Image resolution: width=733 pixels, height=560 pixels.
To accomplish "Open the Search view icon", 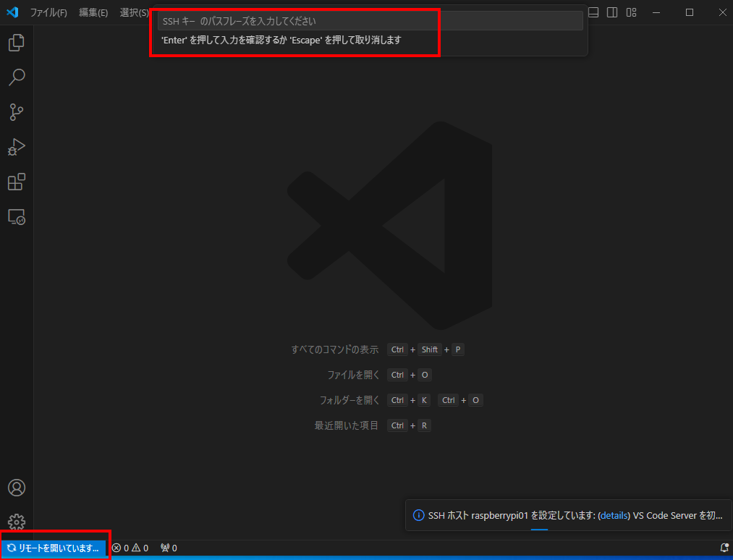I will pos(16,77).
